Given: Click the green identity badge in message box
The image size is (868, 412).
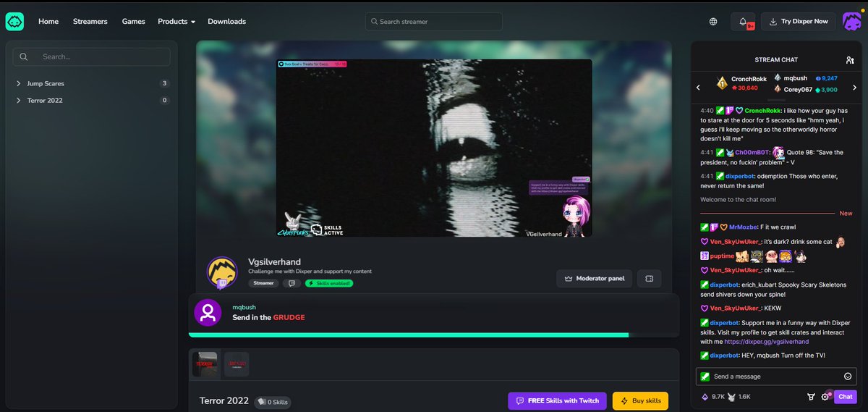Looking at the screenshot, I should 705,377.
